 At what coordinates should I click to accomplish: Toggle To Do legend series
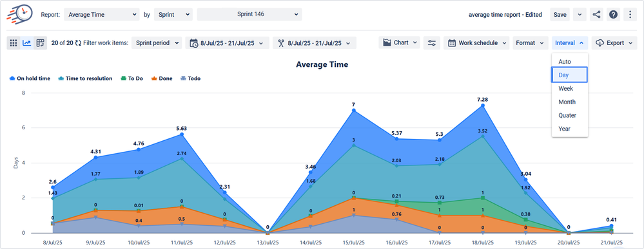[132, 78]
